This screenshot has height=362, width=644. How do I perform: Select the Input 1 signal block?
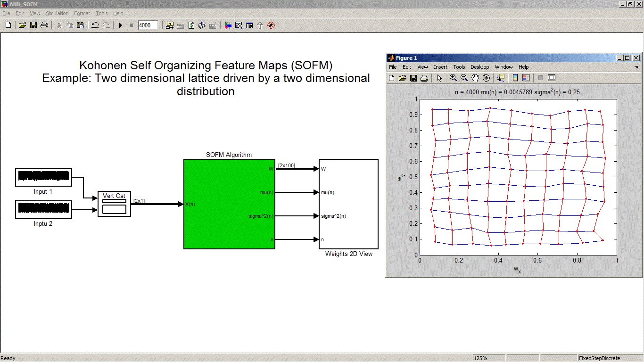coord(43,177)
